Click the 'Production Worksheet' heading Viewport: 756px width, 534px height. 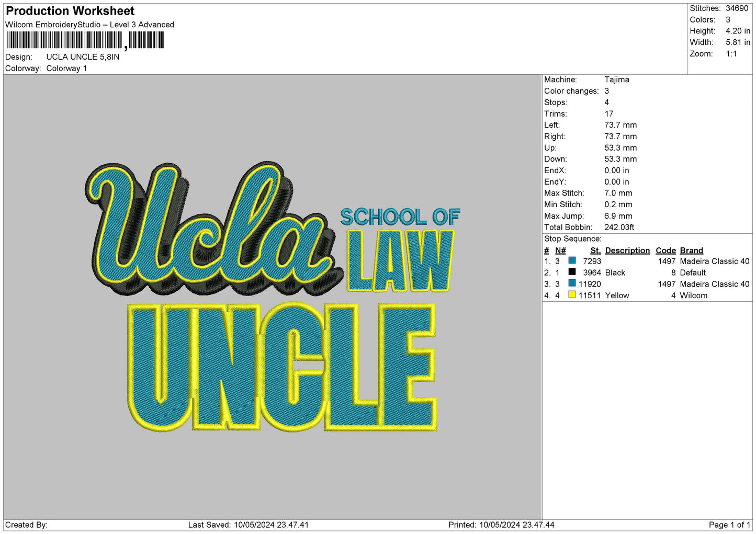(x=70, y=11)
